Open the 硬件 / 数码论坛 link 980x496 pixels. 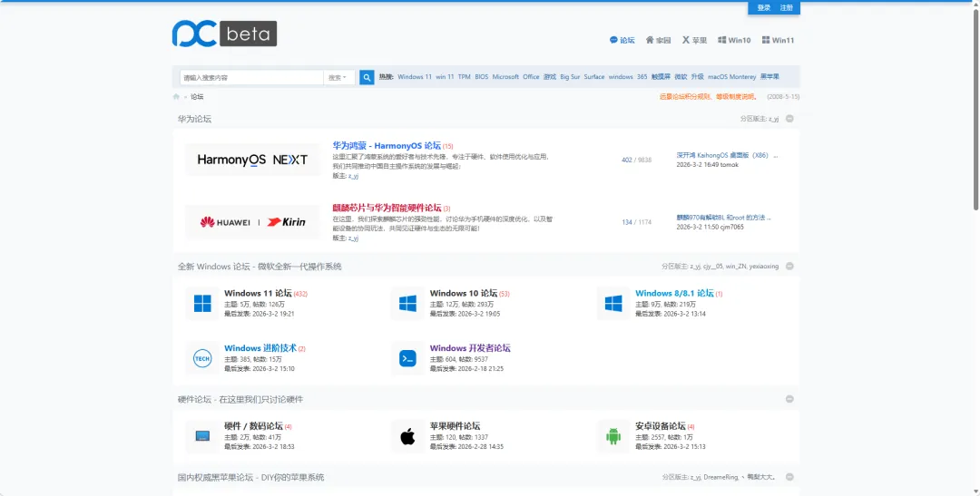pyautogui.click(x=254, y=426)
